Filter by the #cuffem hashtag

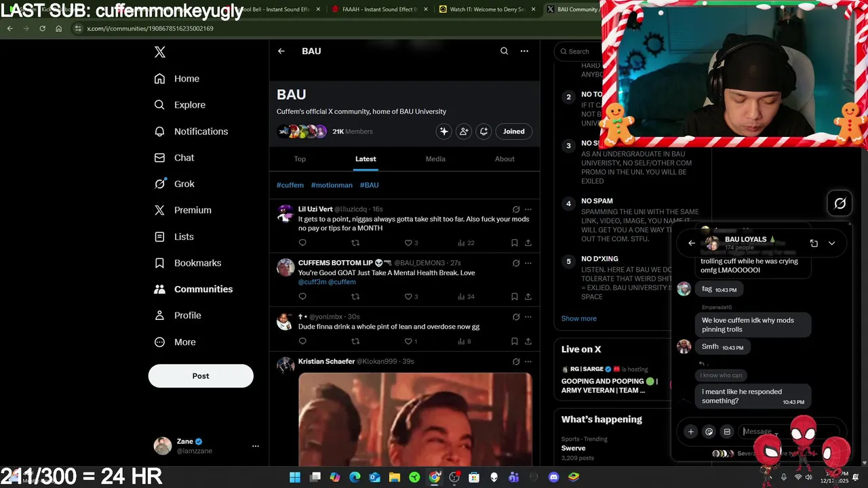click(x=290, y=185)
